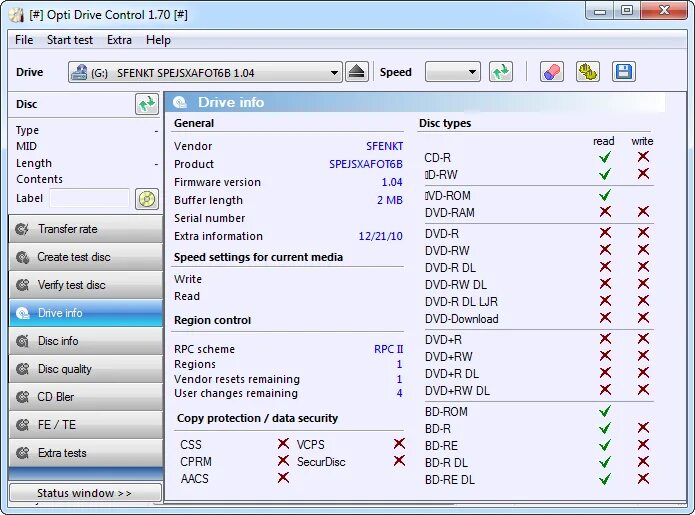The width and height of the screenshot is (695, 515).
Task: Click firmware version value 1.04
Action: click(x=392, y=182)
